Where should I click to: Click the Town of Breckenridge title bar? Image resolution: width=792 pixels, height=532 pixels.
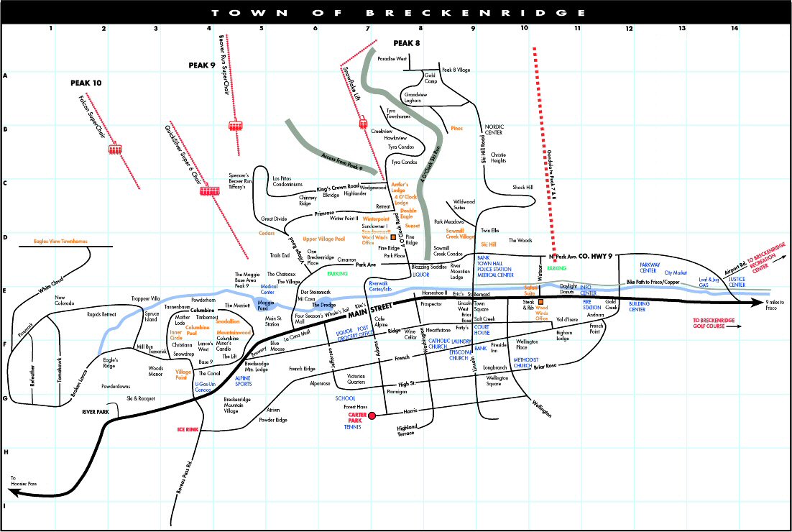tap(396, 12)
